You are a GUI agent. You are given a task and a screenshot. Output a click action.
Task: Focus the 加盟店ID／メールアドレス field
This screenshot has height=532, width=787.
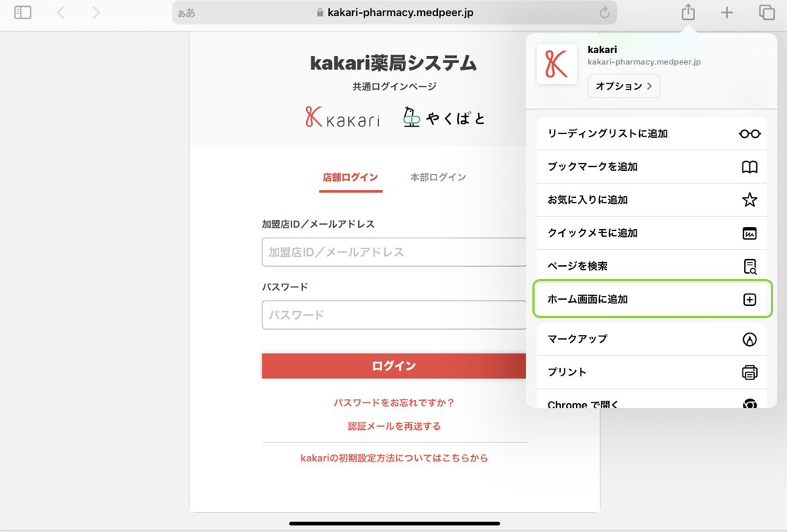pos(394,252)
